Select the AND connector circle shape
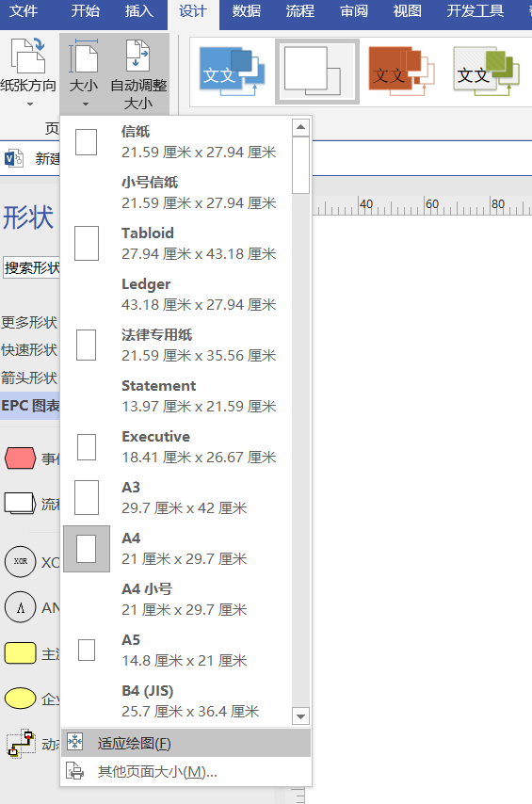Screen dimensions: 532x804 point(20,607)
